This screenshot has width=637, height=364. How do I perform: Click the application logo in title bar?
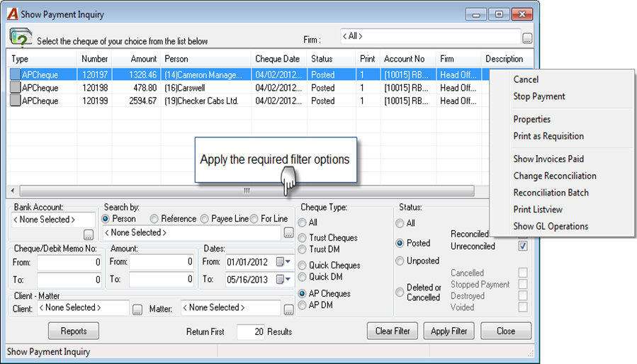click(x=13, y=14)
